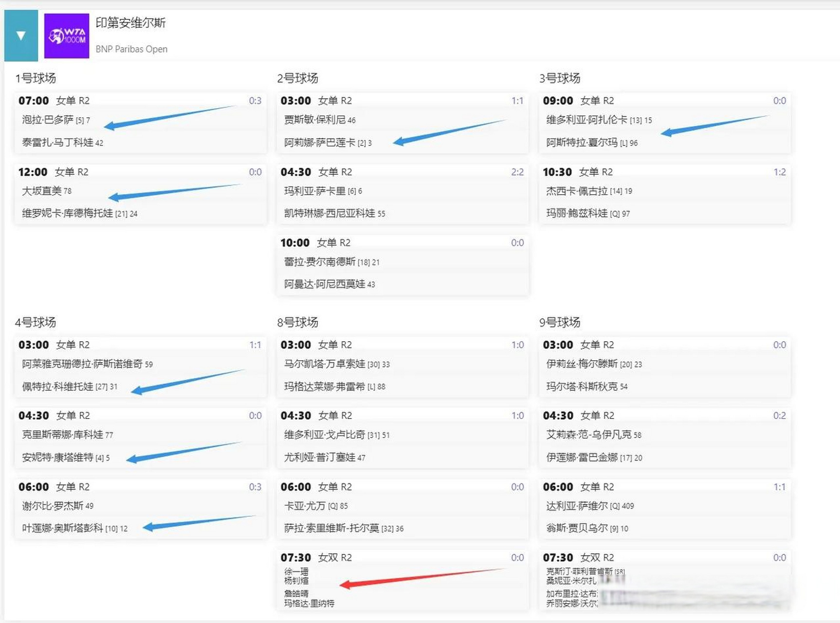Select the 1号球场 court heading
Viewport: 840px width, 623px height.
[x=36, y=78]
